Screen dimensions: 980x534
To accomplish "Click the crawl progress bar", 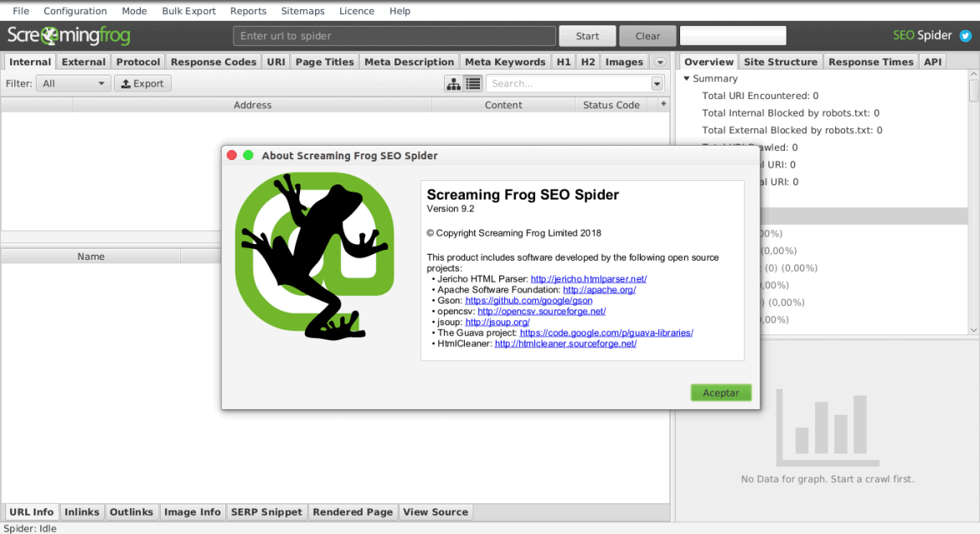I will click(733, 36).
